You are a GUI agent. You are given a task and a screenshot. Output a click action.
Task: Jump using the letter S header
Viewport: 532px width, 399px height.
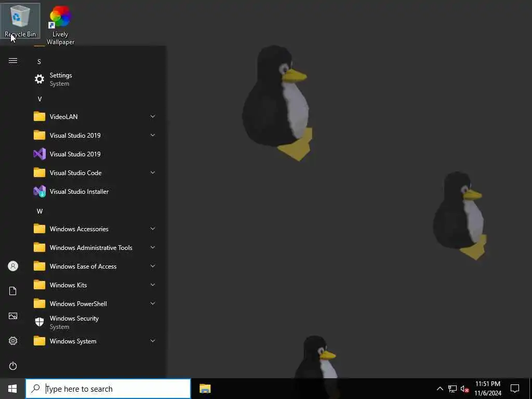click(x=39, y=62)
